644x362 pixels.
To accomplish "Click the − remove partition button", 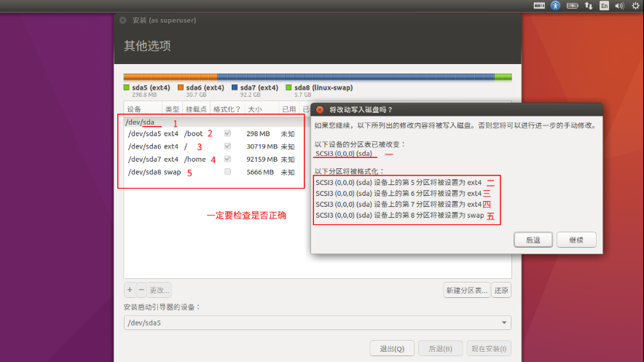I will pyautogui.click(x=141, y=290).
